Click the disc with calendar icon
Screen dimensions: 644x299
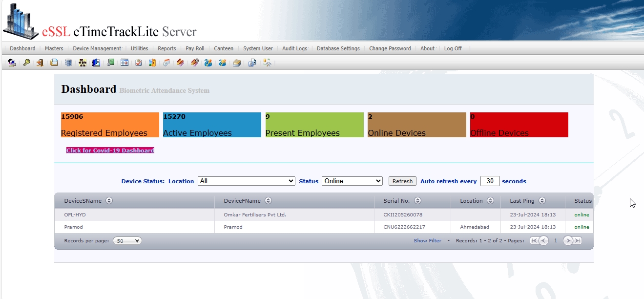coord(166,63)
